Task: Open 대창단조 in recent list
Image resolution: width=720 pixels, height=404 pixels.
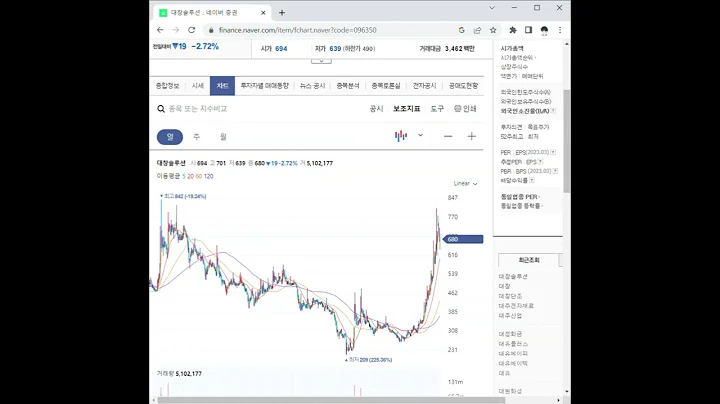Action: tap(511, 296)
